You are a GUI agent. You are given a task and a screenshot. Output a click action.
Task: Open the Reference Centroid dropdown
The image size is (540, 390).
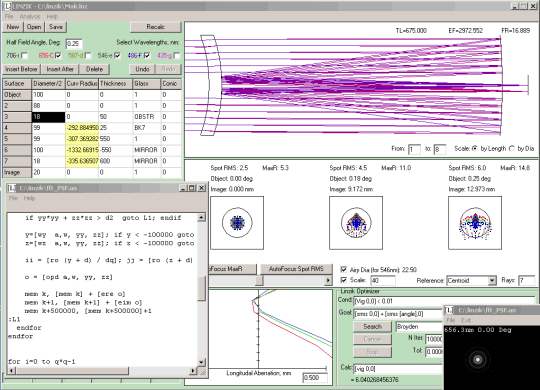click(x=492, y=281)
